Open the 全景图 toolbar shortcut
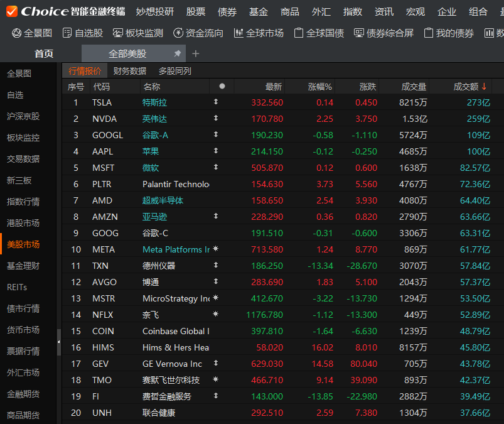 coord(32,33)
